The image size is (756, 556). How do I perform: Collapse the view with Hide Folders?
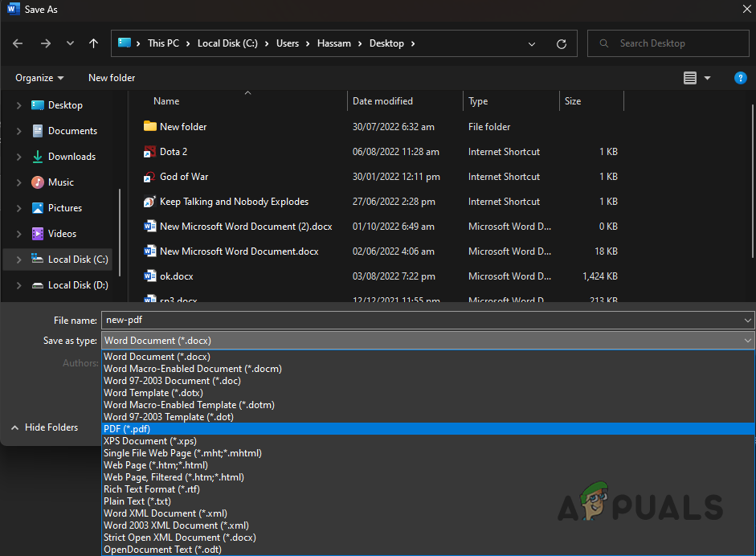(44, 427)
